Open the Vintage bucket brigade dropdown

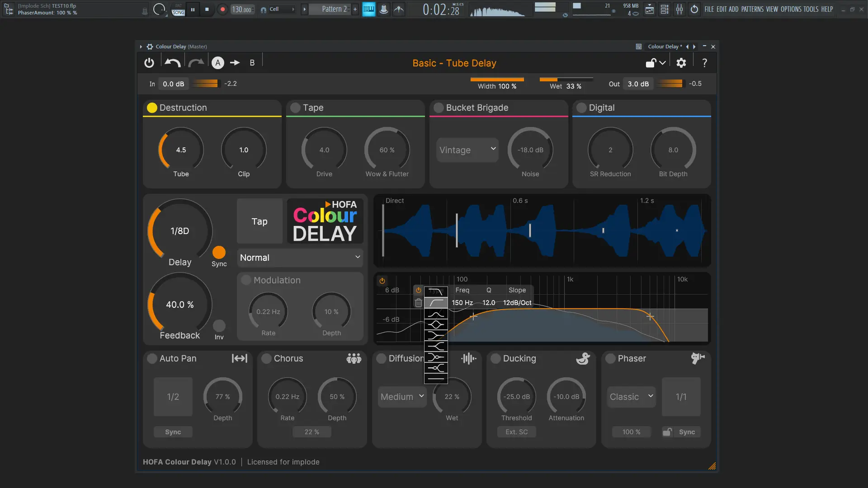[467, 150]
